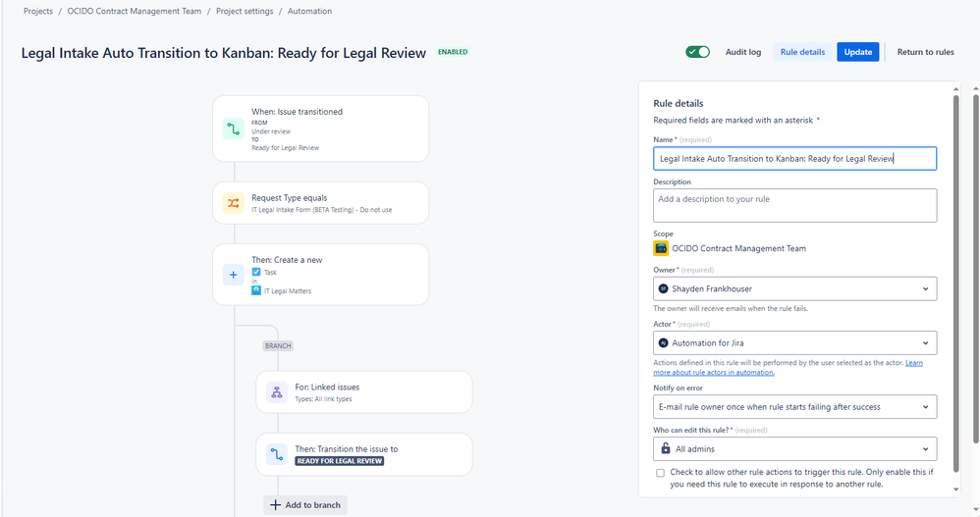Click the Linked issues branch hierarchy icon

coord(276,392)
